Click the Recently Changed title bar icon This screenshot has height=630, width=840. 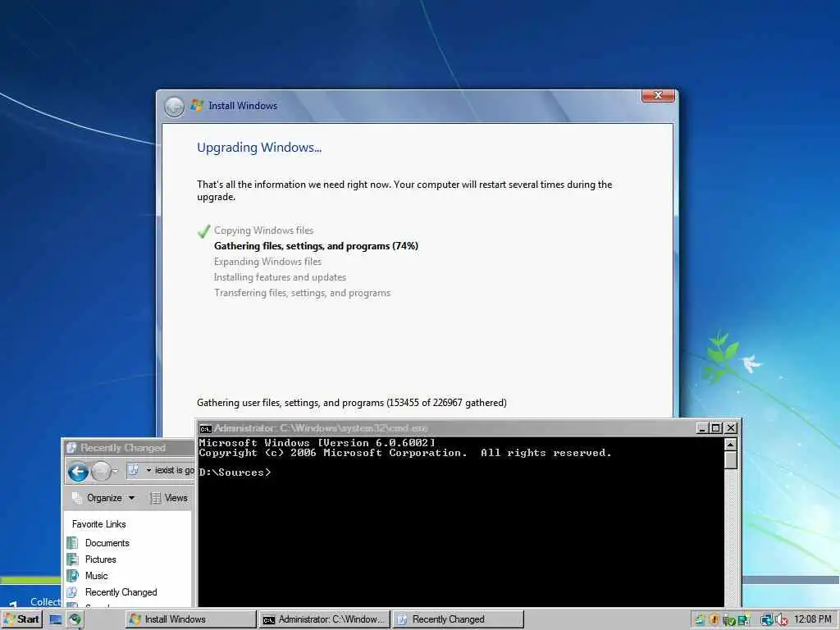coord(72,447)
